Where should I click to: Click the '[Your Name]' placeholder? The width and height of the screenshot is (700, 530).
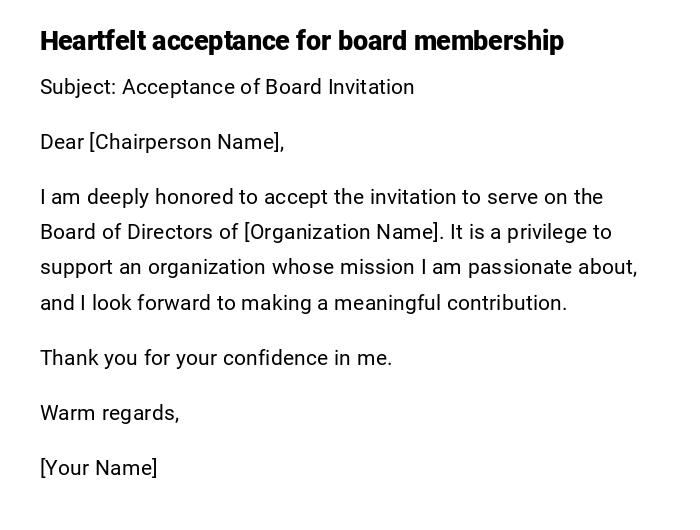(98, 468)
